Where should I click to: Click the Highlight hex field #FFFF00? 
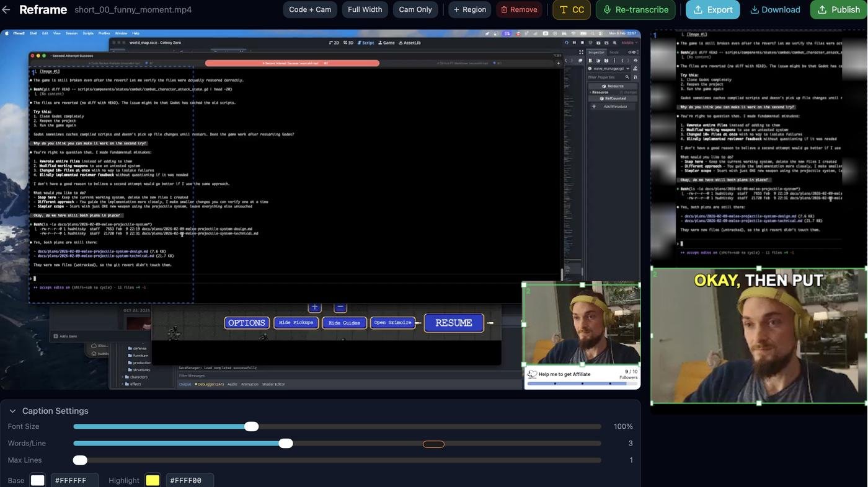point(189,480)
